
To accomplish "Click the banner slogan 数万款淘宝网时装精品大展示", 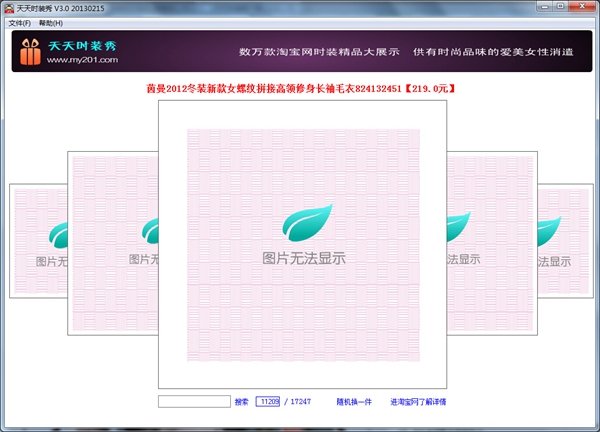I will 320,52.
